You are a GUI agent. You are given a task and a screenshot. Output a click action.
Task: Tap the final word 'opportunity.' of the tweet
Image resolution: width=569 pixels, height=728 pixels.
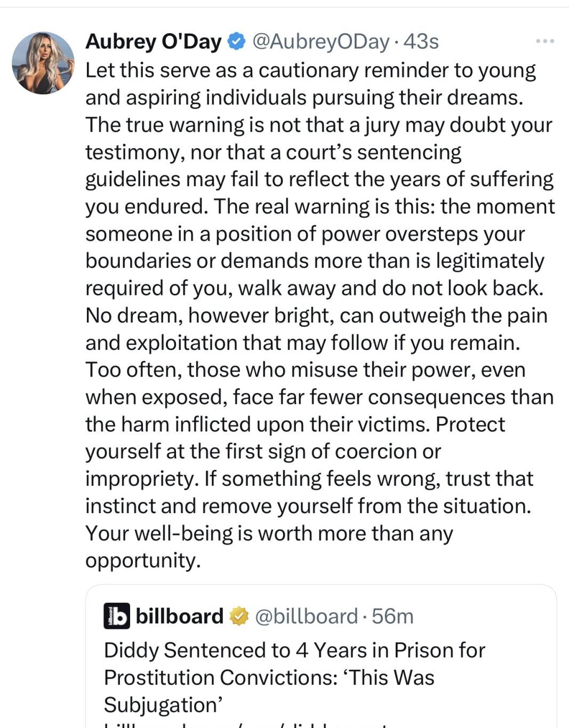(143, 560)
